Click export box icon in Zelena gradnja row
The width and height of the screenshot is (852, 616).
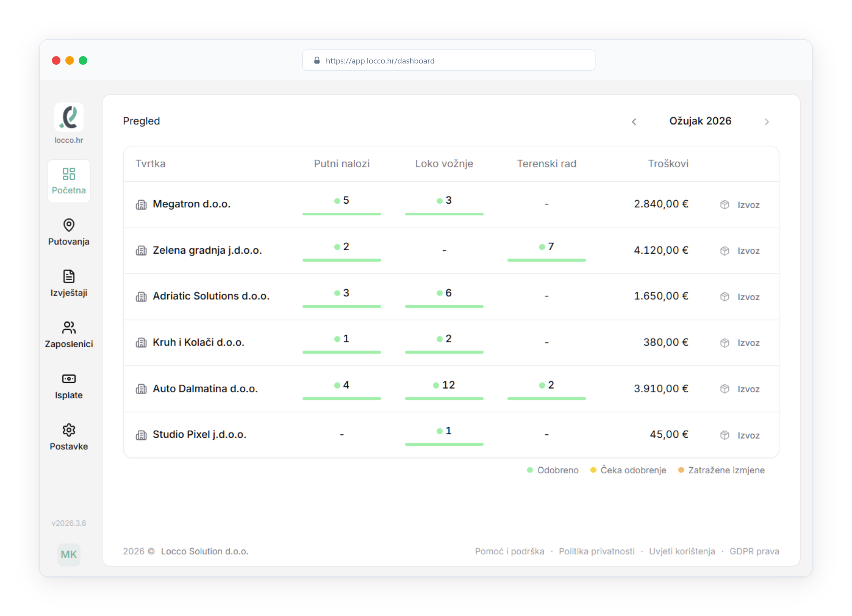pos(725,251)
